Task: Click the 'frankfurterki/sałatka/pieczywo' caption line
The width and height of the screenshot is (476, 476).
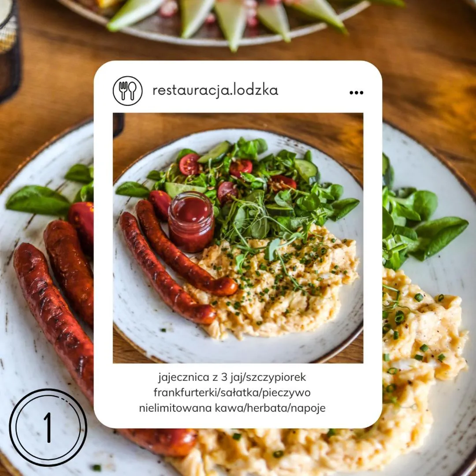Action: pos(232,393)
